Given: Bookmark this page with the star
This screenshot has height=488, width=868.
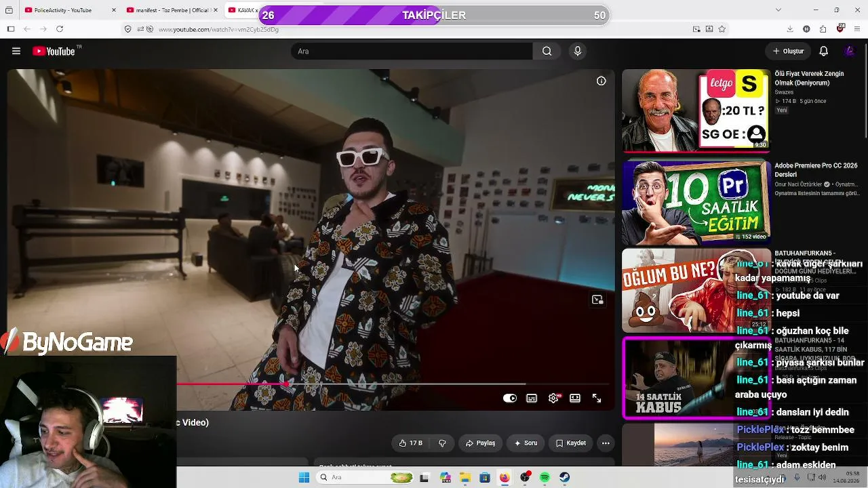Looking at the screenshot, I should click(x=722, y=29).
